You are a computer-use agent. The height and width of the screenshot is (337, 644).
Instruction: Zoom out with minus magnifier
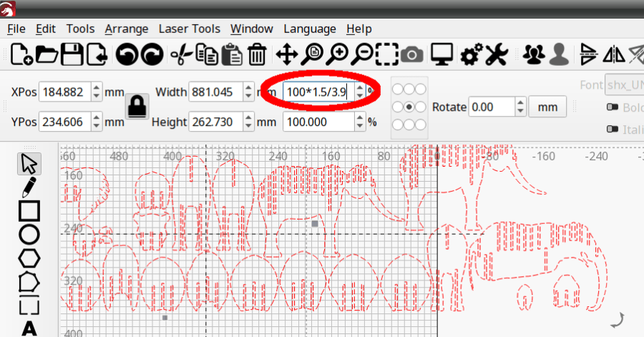(362, 54)
